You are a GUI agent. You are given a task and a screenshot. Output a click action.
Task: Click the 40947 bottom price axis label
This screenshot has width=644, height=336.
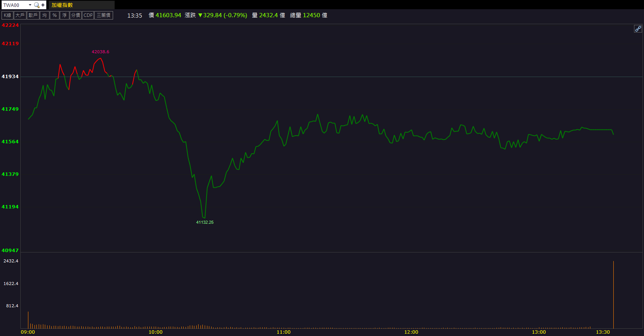click(10, 251)
